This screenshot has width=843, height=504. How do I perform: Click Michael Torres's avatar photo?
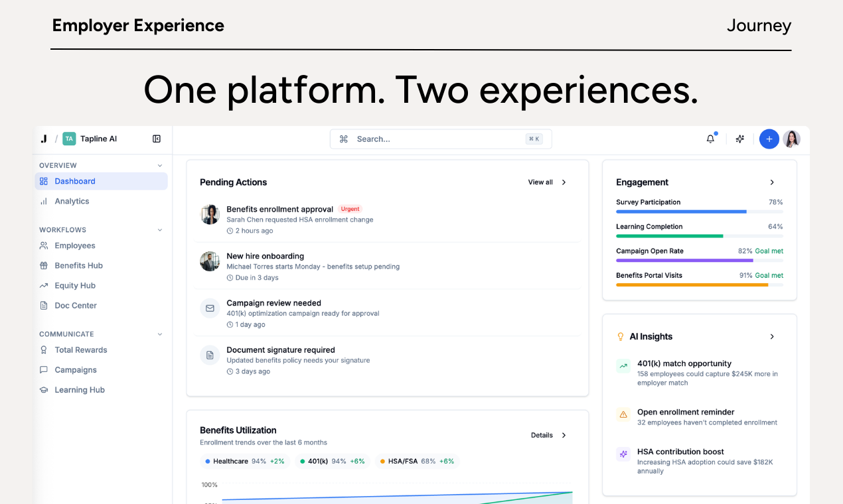coord(210,261)
